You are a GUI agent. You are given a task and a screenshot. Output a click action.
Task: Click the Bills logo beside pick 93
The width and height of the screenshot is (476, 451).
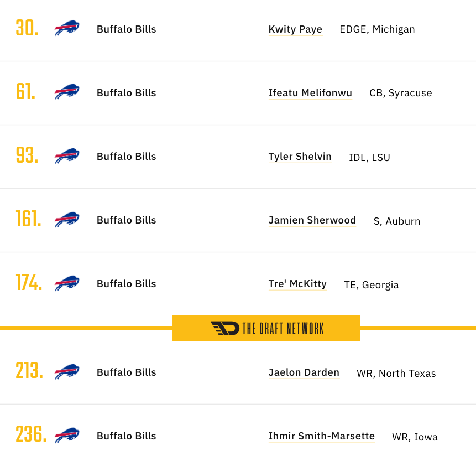pos(67,156)
